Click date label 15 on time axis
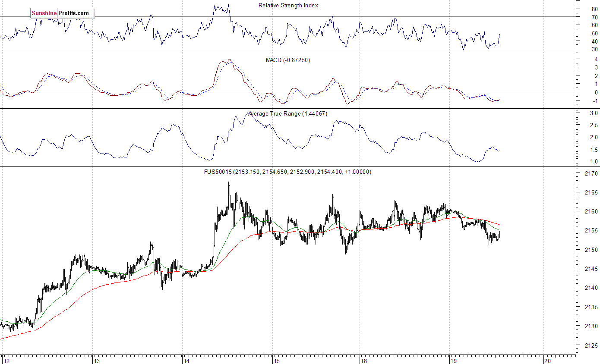Viewport: 600px width, 364px height. (277, 361)
